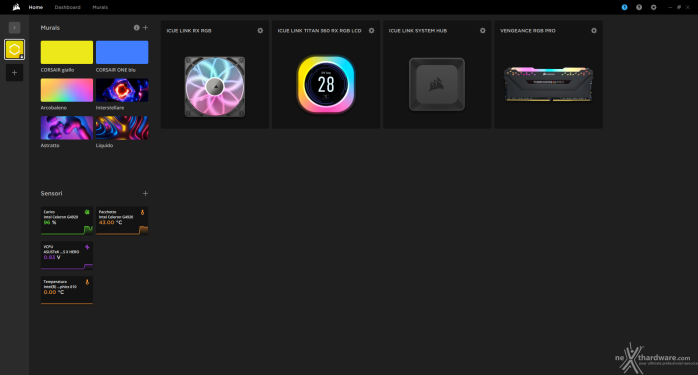Switch to the Murals tab
The width and height of the screenshot is (698, 375).
tap(100, 7)
